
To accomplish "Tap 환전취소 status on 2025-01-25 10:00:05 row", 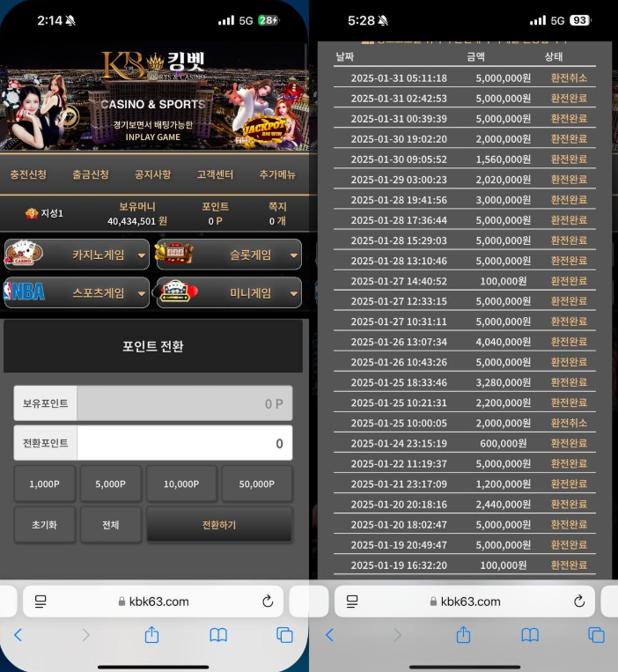I will coord(569,423).
